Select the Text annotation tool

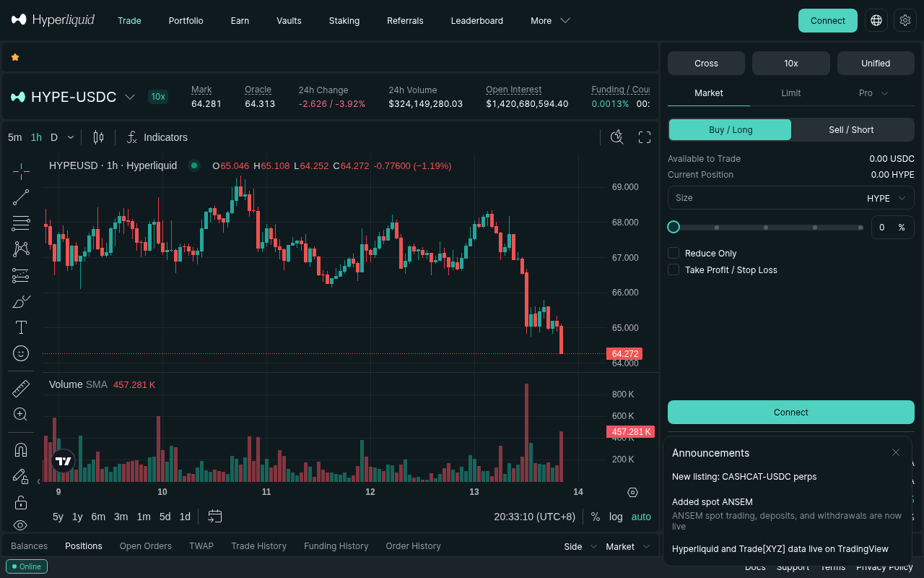[21, 327]
